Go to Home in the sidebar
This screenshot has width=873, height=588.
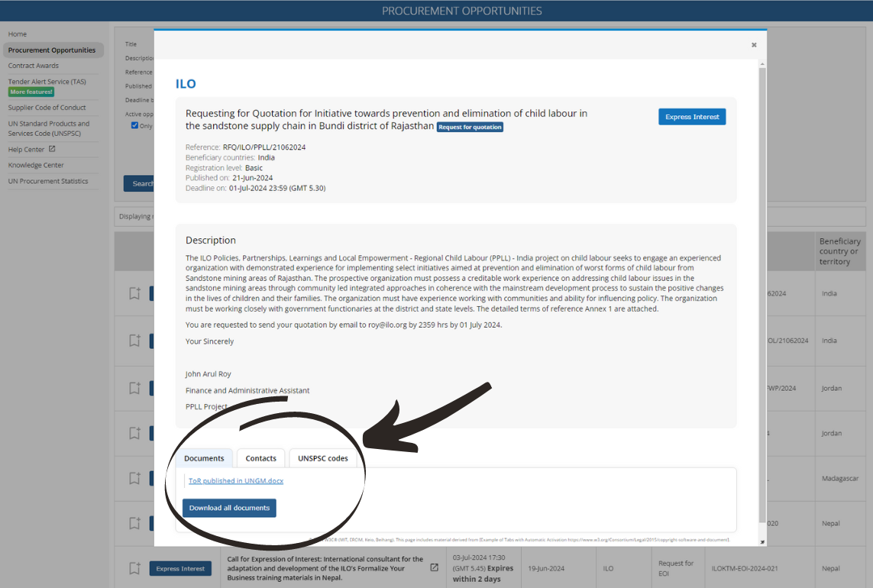click(18, 34)
